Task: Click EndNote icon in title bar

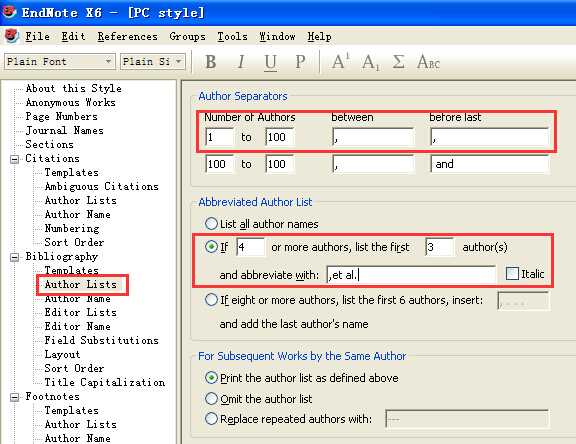Action: click(x=9, y=12)
